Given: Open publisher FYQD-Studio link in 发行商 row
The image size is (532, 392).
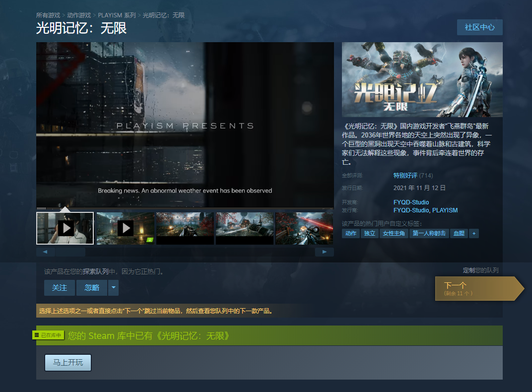Looking at the screenshot, I should click(x=411, y=210).
